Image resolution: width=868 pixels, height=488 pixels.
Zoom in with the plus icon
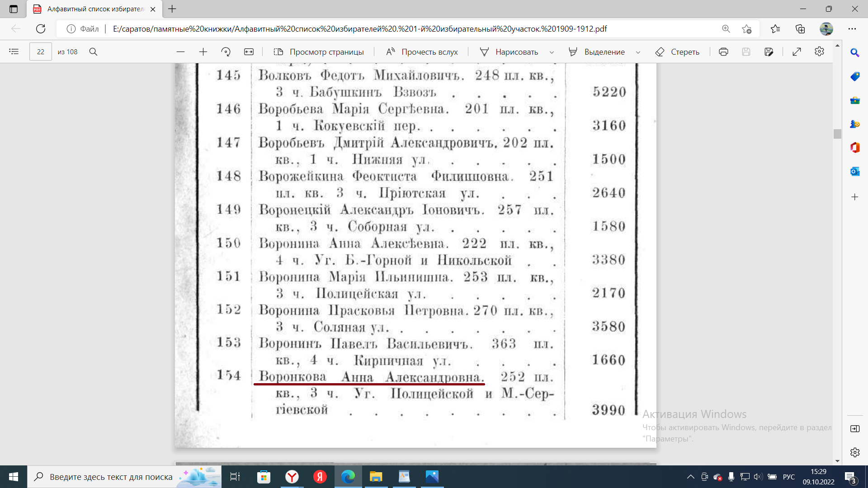[x=203, y=52]
